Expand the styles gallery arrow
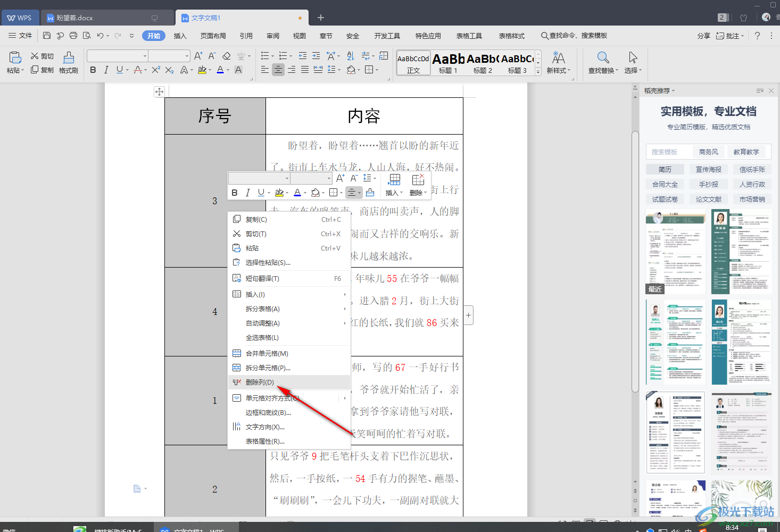Viewport: 780px width, 532px height. point(538,72)
